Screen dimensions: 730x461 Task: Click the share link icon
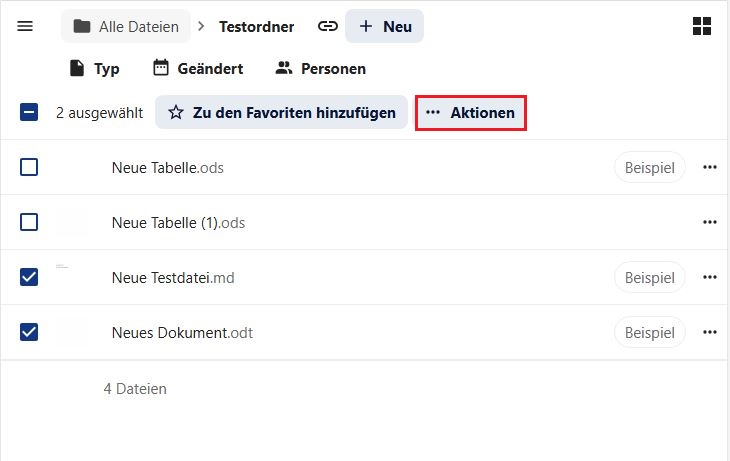tap(327, 26)
